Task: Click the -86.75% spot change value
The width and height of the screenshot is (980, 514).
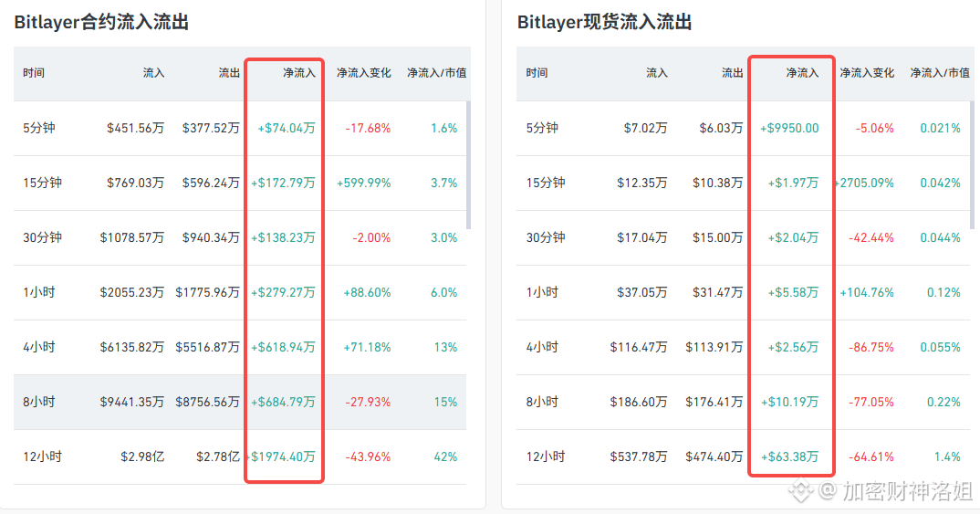Action: (871, 347)
